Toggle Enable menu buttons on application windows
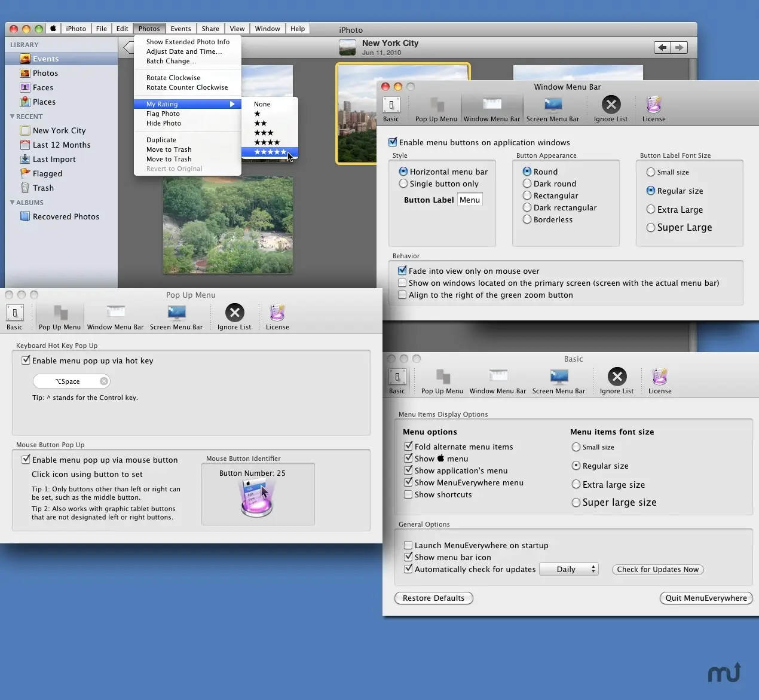759x700 pixels. [393, 142]
